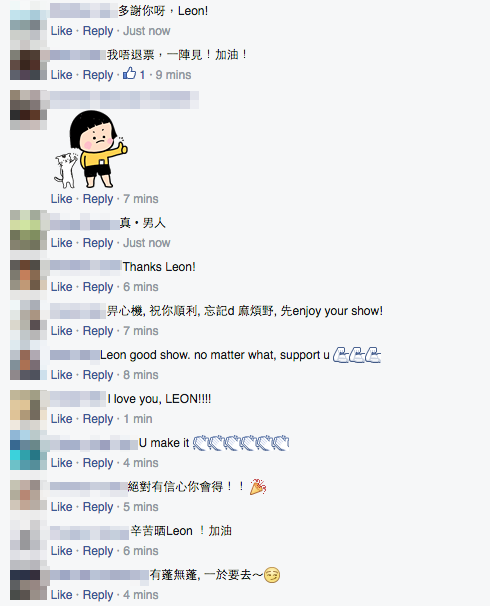Reply to 'I love you, LEON!!!!' comment
The width and height of the screenshot is (490, 606).
point(98,419)
